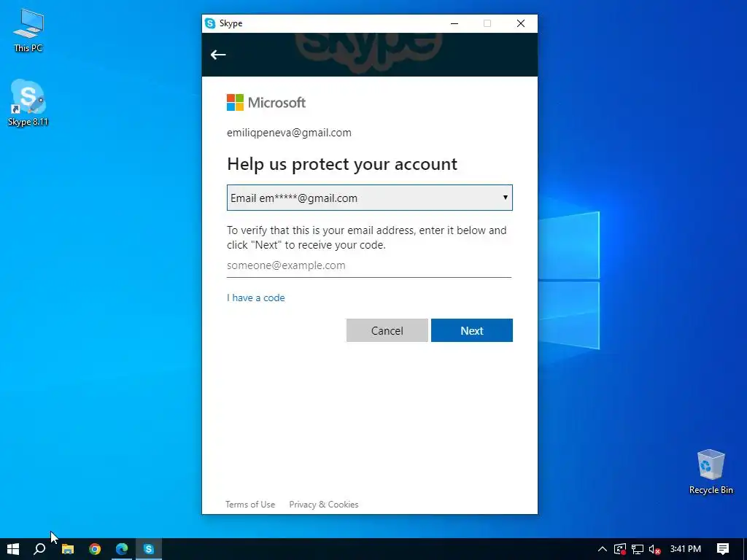Image resolution: width=747 pixels, height=560 pixels.
Task: Go back using the arrow in Skype header
Action: point(218,55)
